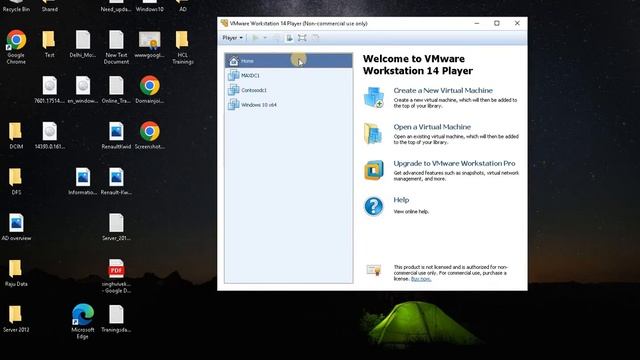Select the Google Chrome desktop shortcut

click(x=16, y=47)
